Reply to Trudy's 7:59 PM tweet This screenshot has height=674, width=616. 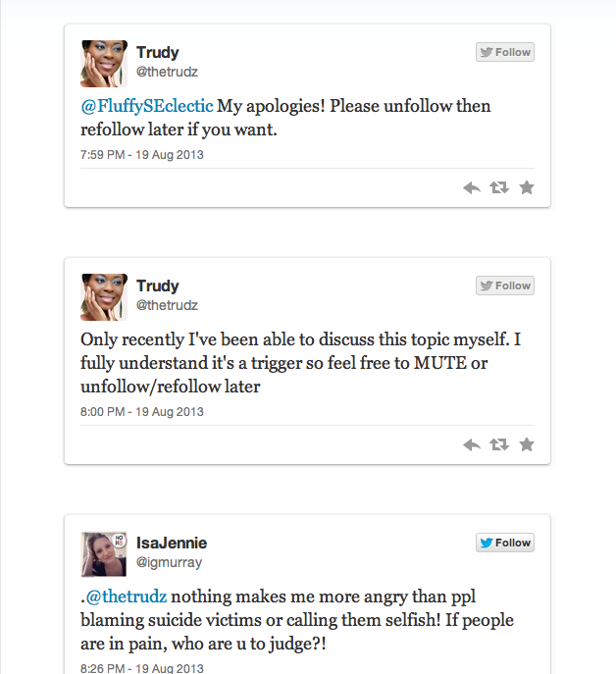coord(471,187)
